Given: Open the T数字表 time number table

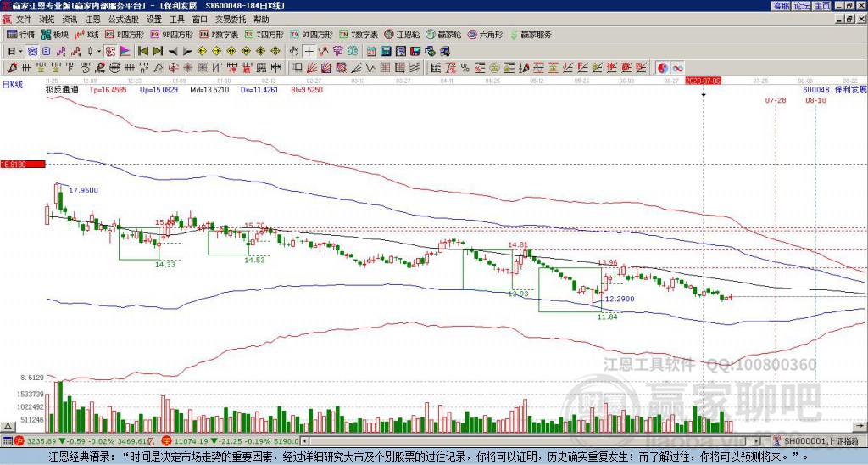Looking at the screenshot, I should 359,34.
